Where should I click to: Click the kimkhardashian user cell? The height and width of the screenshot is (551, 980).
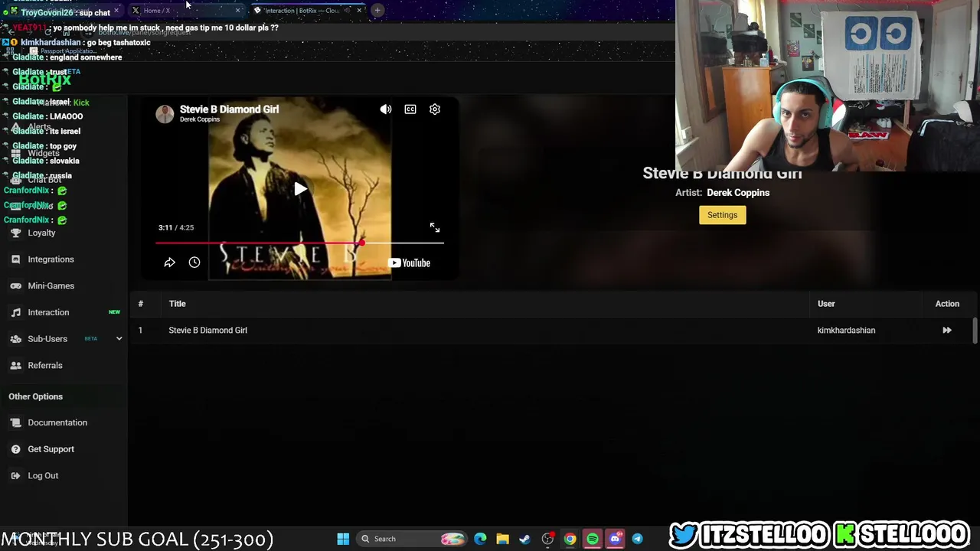coord(846,331)
